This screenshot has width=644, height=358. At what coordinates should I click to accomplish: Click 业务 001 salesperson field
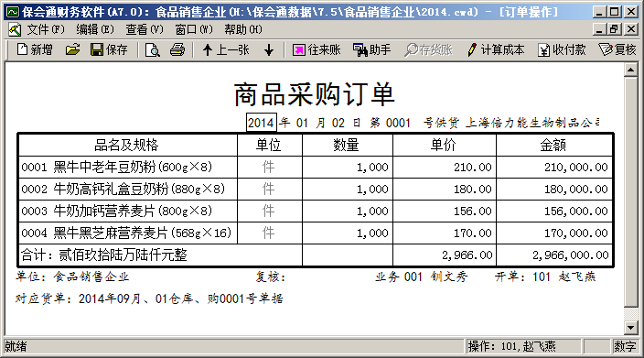pyautogui.click(x=421, y=277)
